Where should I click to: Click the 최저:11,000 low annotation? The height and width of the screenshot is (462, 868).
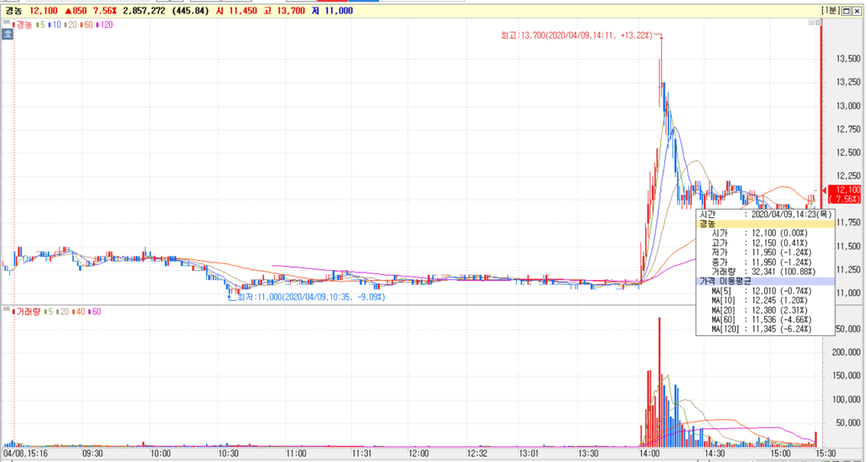click(311, 297)
